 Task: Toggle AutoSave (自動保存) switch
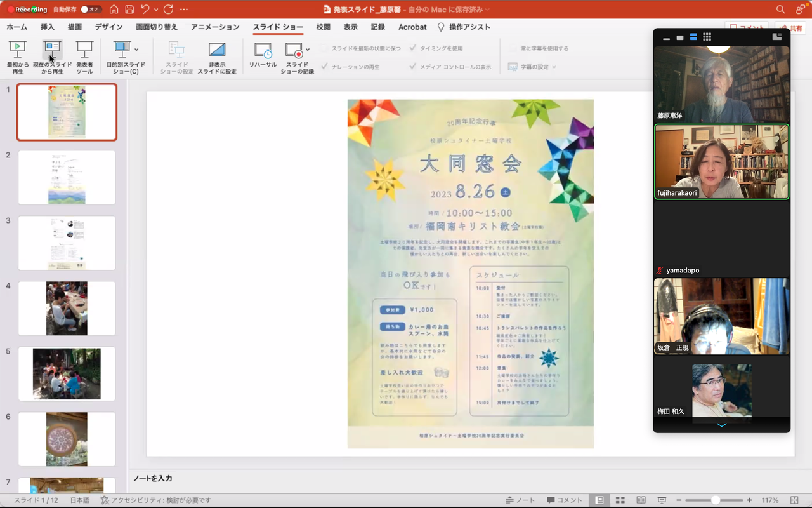(92, 10)
